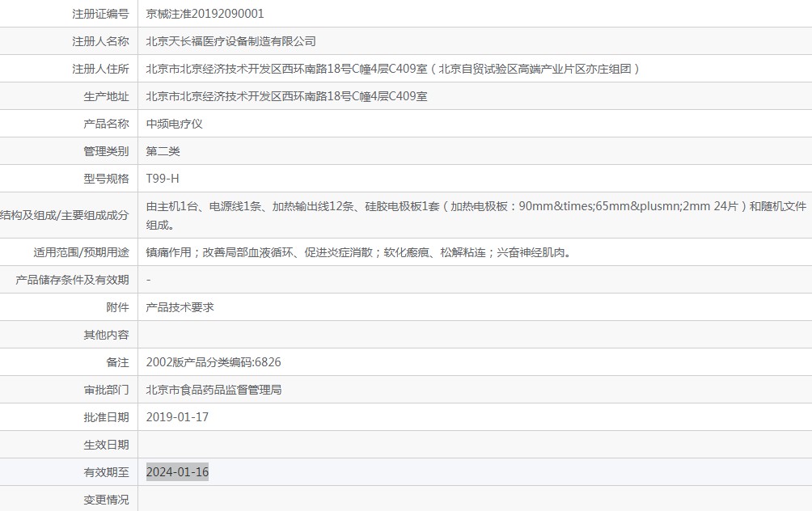Select registrant name 北京天长福医疗设备制造有限公司
The image size is (812, 511).
[230, 41]
